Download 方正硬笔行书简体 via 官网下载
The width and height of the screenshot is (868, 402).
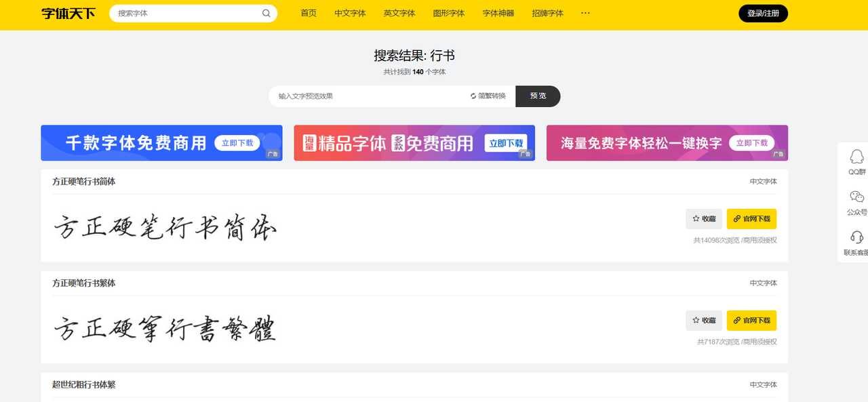[x=751, y=219]
